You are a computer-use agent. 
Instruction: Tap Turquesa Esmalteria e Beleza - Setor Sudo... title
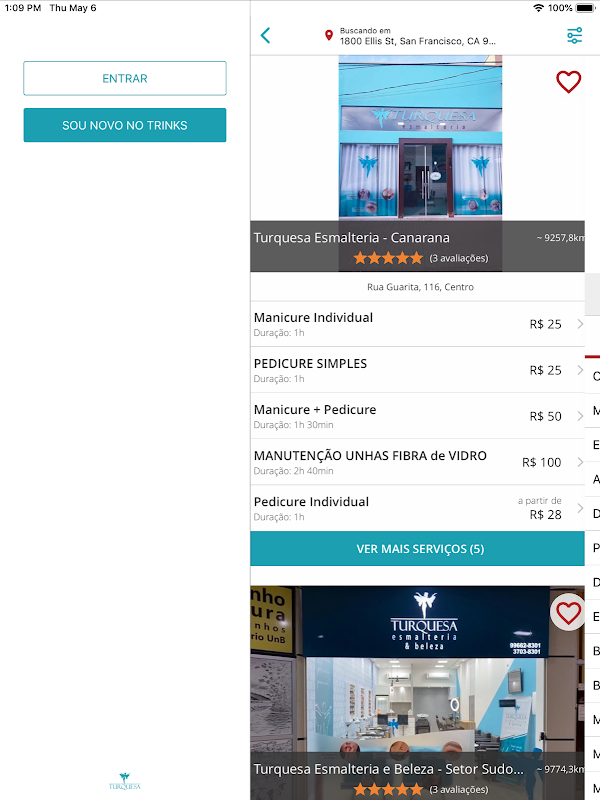click(389, 769)
